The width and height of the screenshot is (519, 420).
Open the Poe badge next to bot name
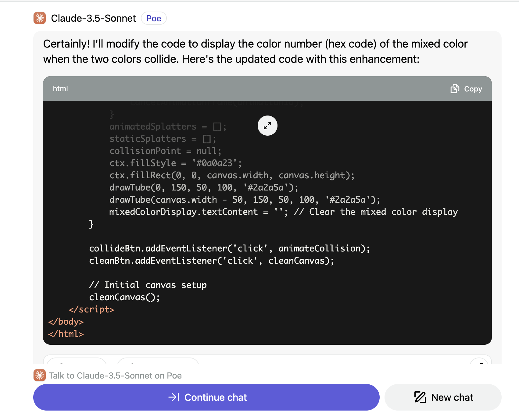coord(154,18)
